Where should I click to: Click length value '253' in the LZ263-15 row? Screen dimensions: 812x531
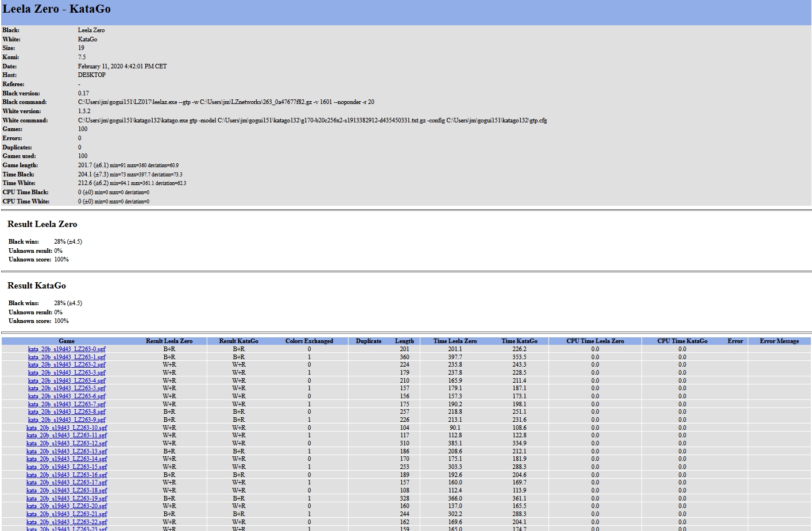click(x=404, y=467)
